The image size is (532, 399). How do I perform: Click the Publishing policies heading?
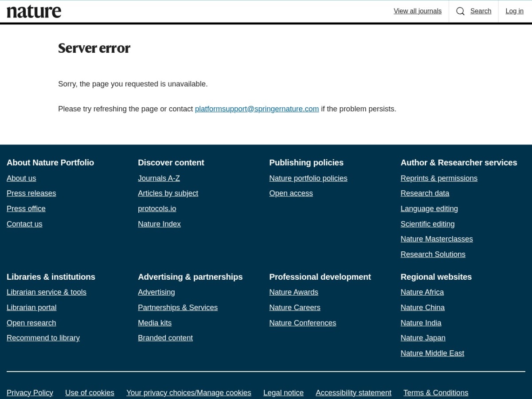pos(306,163)
